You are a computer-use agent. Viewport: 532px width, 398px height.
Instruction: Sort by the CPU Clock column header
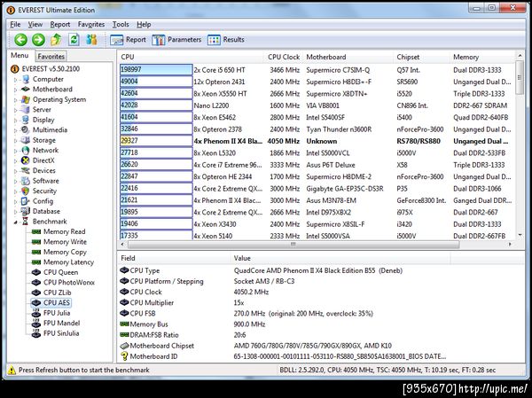[x=284, y=57]
